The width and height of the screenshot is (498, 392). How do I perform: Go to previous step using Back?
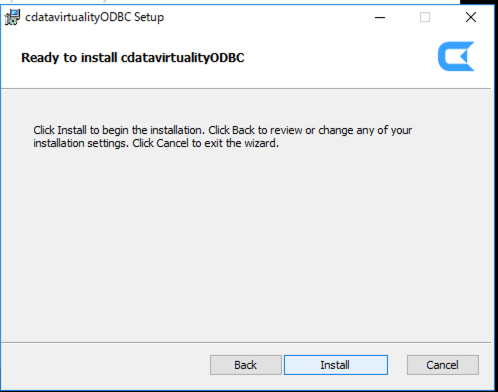(x=246, y=365)
